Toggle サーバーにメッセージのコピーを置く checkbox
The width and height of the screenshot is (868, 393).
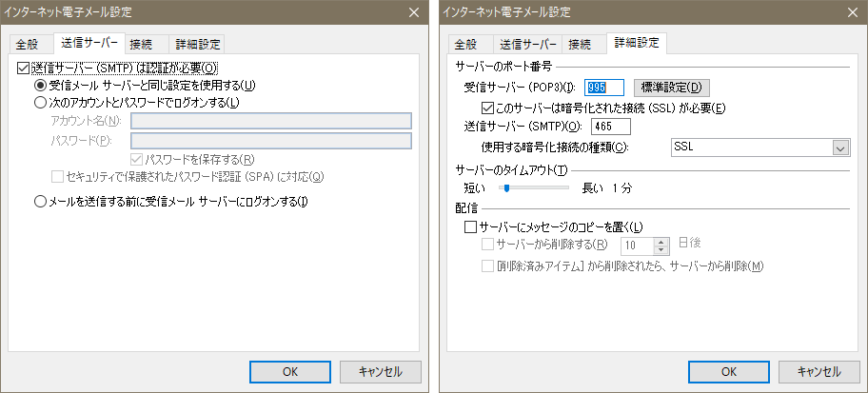[470, 226]
